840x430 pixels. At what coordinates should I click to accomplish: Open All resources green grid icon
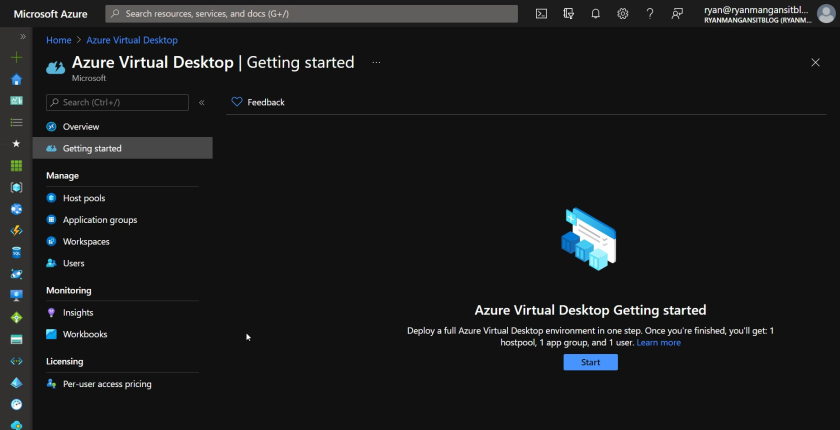pos(17,165)
